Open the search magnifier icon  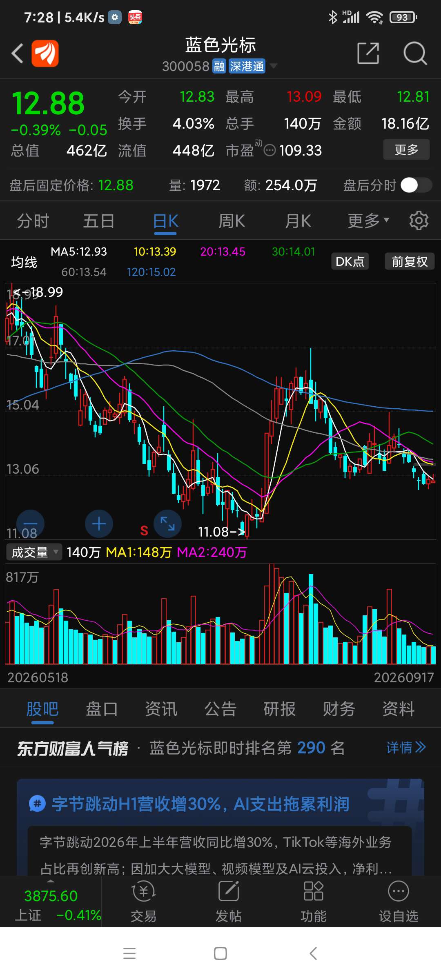coord(415,53)
